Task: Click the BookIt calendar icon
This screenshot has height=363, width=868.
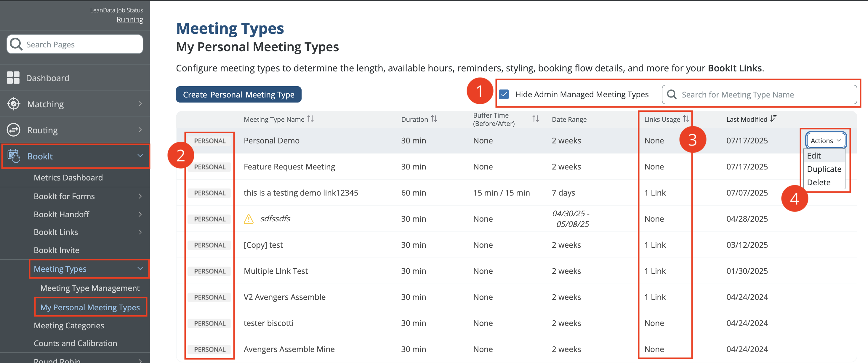Action: [x=13, y=156]
